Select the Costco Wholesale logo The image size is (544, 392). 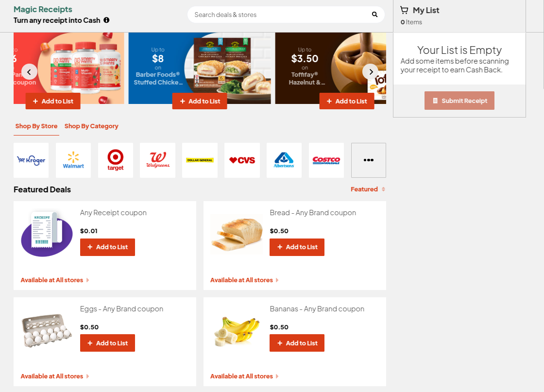pyautogui.click(x=326, y=160)
